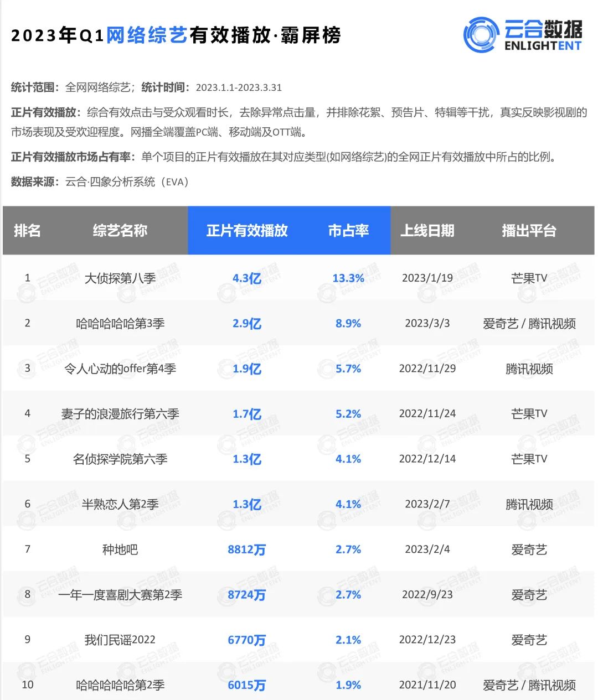The height and width of the screenshot is (700, 598).
Task: Click the launch date 2023/1/19
Action: [427, 278]
